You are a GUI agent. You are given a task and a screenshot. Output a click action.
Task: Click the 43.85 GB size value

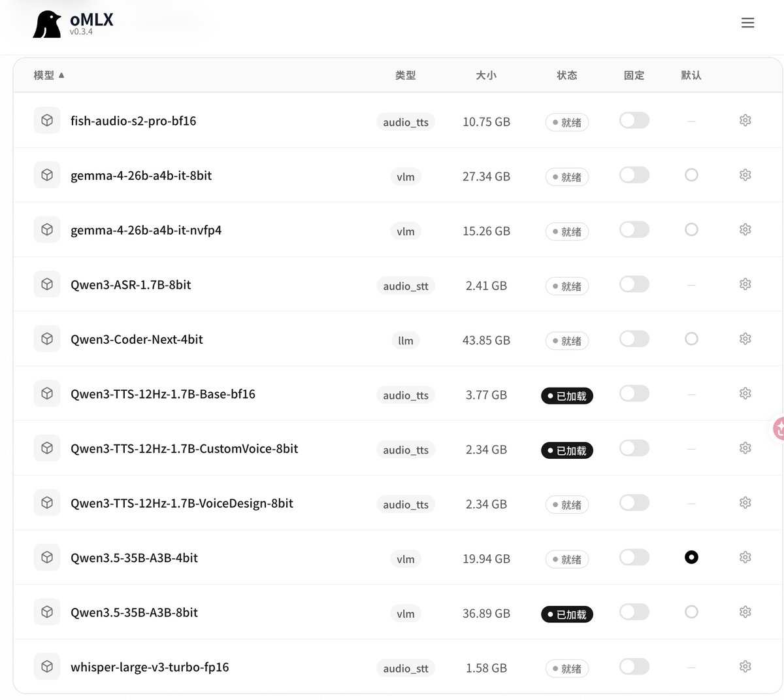[x=486, y=341]
